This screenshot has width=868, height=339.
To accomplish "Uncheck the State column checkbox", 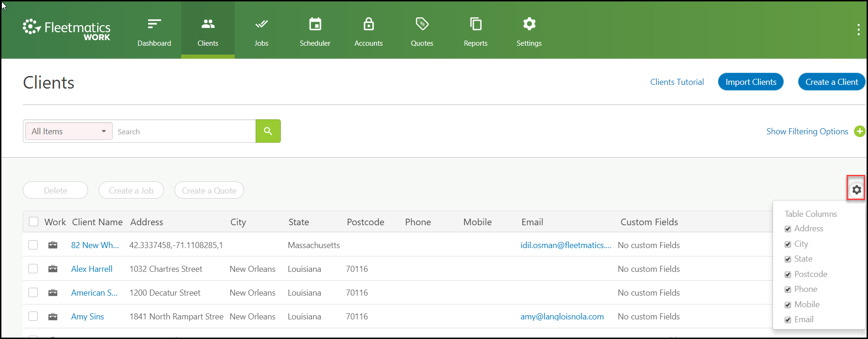I will pyautogui.click(x=788, y=259).
